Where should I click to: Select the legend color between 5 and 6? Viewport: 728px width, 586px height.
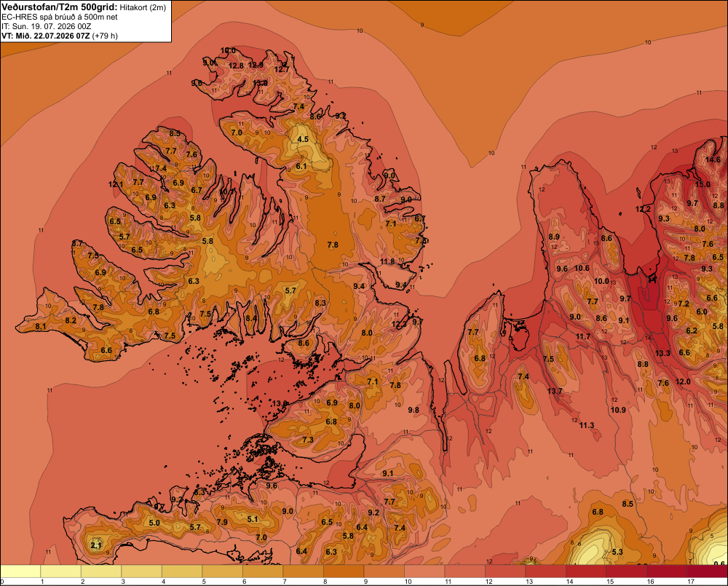coord(223,571)
